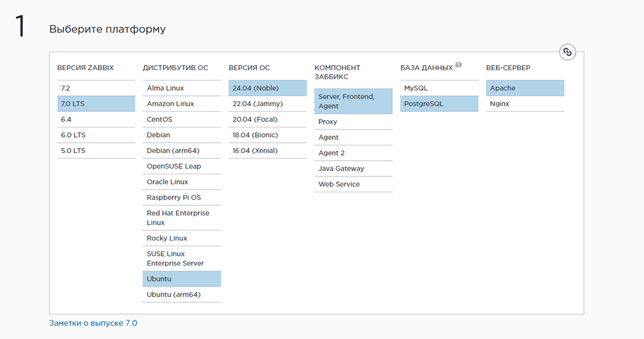Viewport: 644px width, 339px height.
Task: Choose CentOS distribution
Action: (182, 120)
